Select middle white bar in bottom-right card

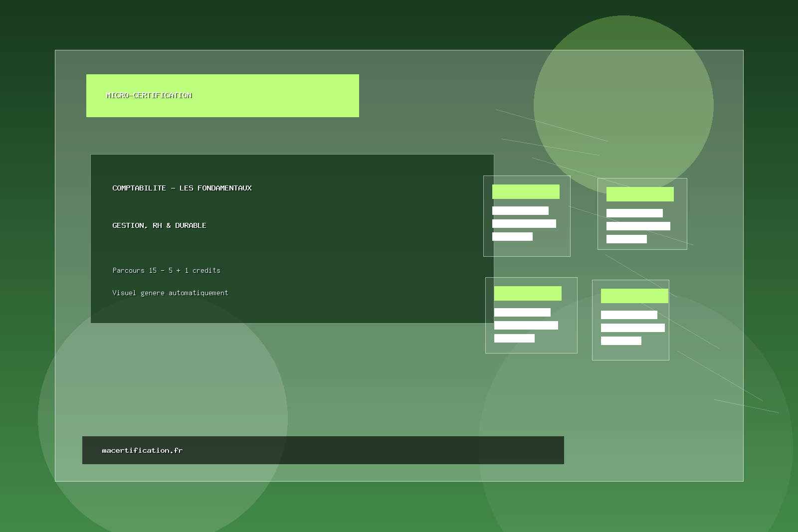632,328
